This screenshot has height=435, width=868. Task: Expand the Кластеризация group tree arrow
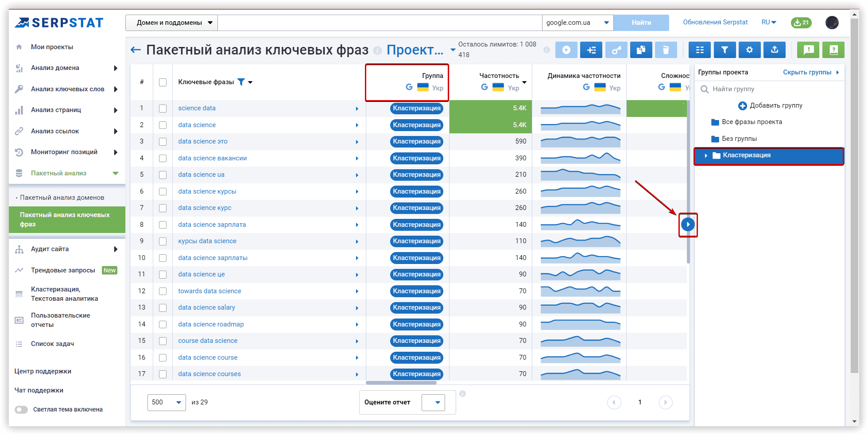click(706, 155)
